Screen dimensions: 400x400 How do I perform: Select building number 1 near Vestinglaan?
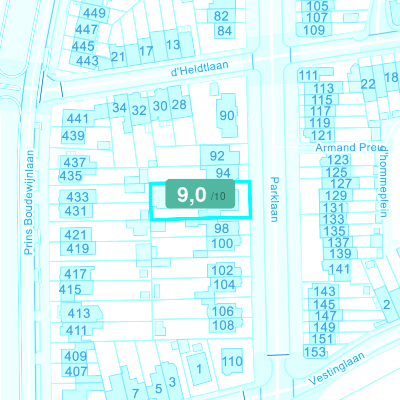[199, 369]
